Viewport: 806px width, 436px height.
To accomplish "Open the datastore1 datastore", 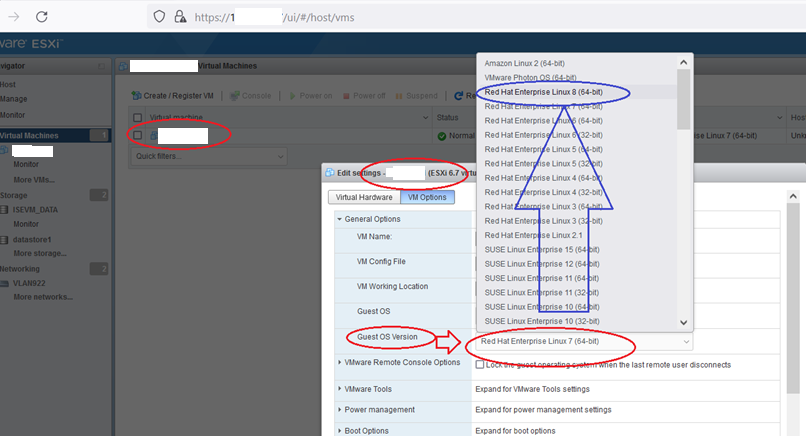I will (32, 240).
